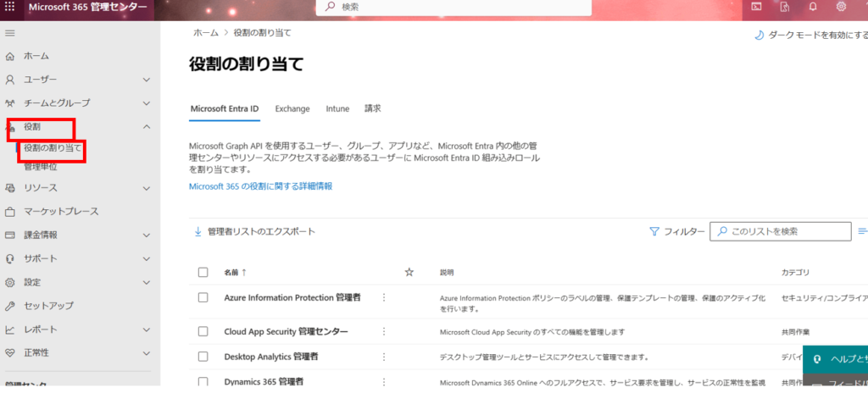Open the Azure Information Protection 管理者 role

coord(292,297)
